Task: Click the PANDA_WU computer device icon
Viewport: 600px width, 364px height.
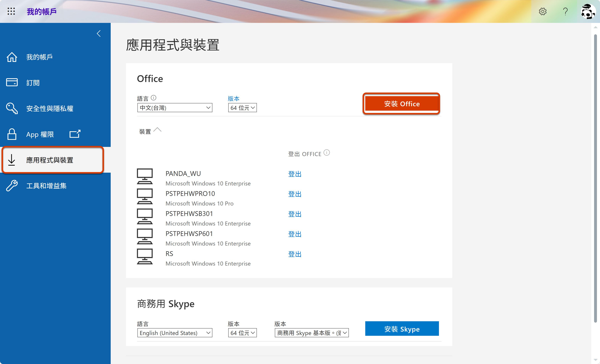Action: click(x=145, y=176)
